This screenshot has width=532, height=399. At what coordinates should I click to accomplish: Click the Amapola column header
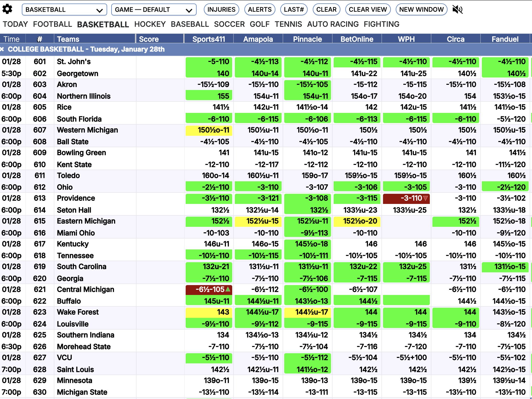(258, 39)
